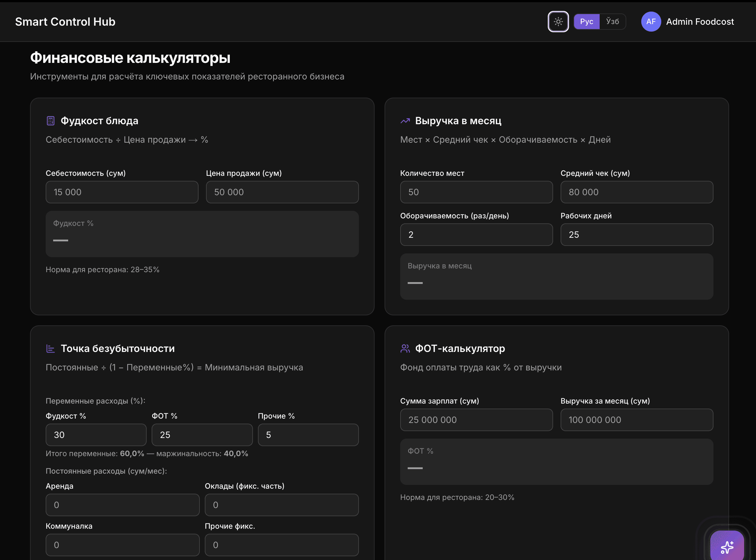Image resolution: width=756 pixels, height=560 pixels.
Task: Click the people icon beside ФОТ-калькулятор
Action: coord(405,349)
